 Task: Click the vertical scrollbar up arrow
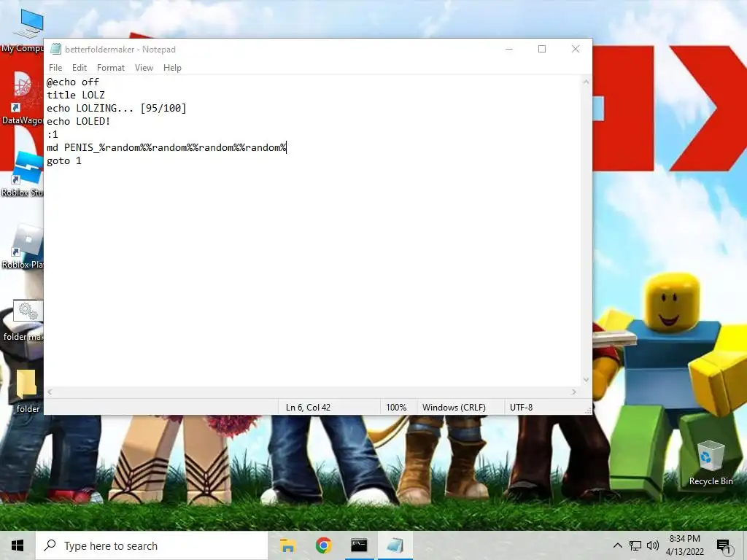(586, 82)
